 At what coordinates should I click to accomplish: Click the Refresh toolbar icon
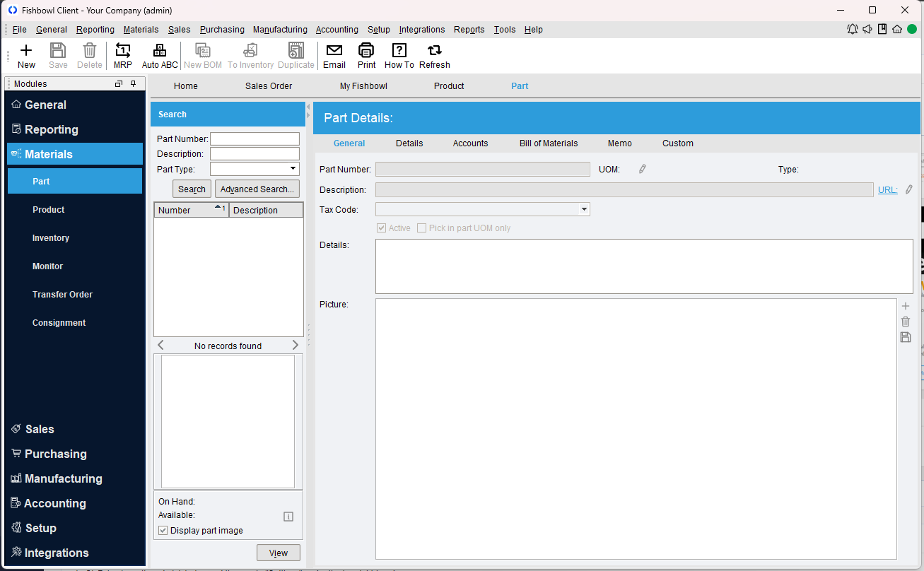(435, 56)
